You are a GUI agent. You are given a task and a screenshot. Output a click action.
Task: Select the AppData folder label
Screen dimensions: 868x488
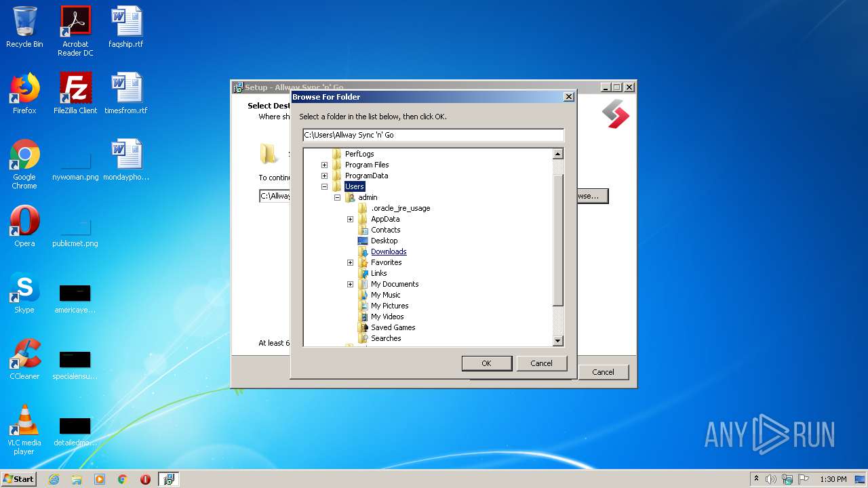click(x=385, y=219)
